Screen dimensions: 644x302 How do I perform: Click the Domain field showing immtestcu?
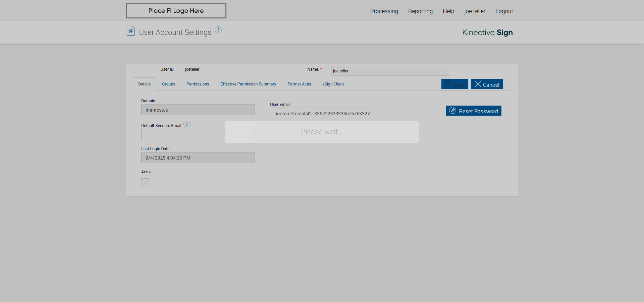click(x=198, y=110)
